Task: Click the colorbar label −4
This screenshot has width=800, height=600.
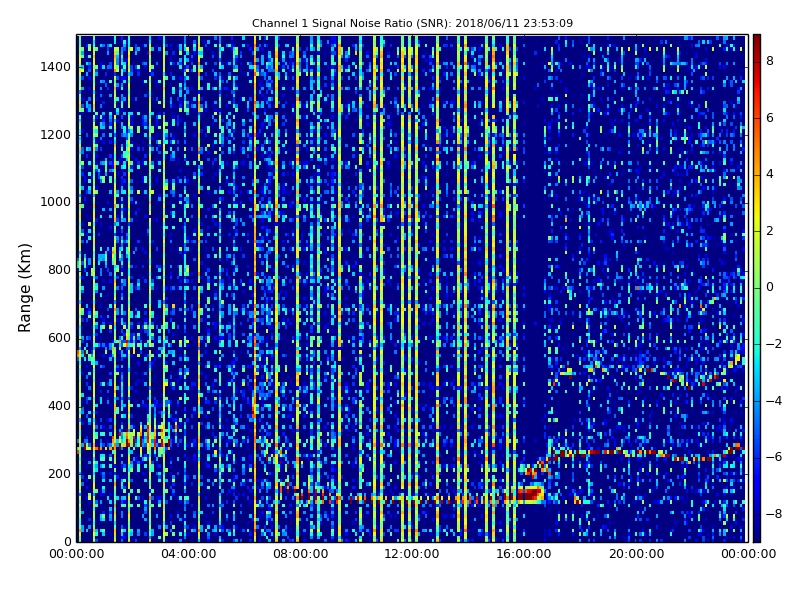Action: tap(774, 401)
